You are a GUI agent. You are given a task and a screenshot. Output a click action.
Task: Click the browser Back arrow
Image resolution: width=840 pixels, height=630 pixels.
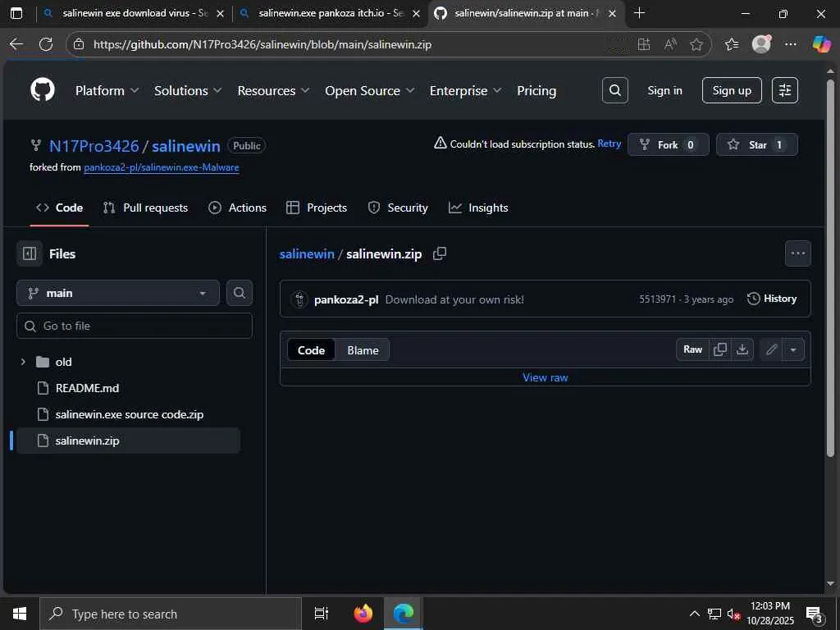(16, 44)
